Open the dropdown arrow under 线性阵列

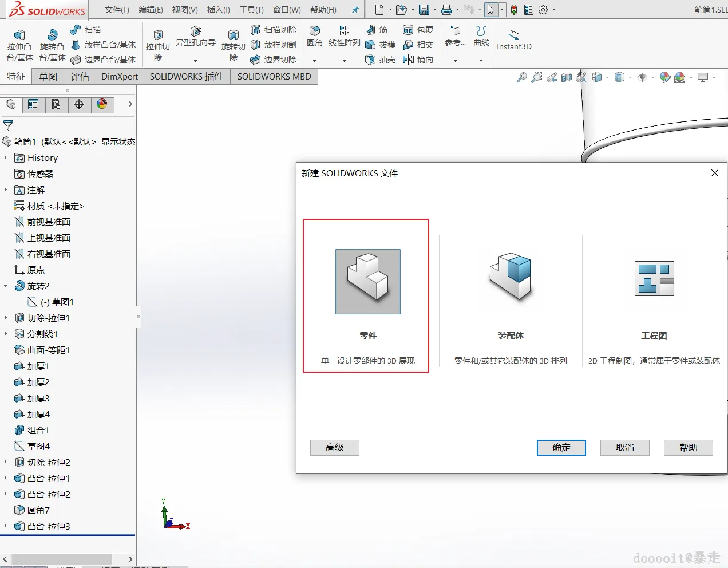coord(344,60)
